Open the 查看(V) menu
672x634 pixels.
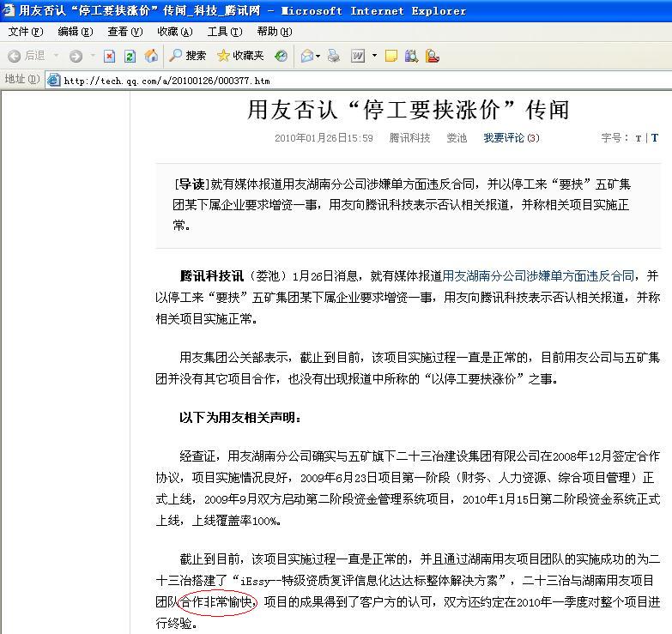pos(124,32)
